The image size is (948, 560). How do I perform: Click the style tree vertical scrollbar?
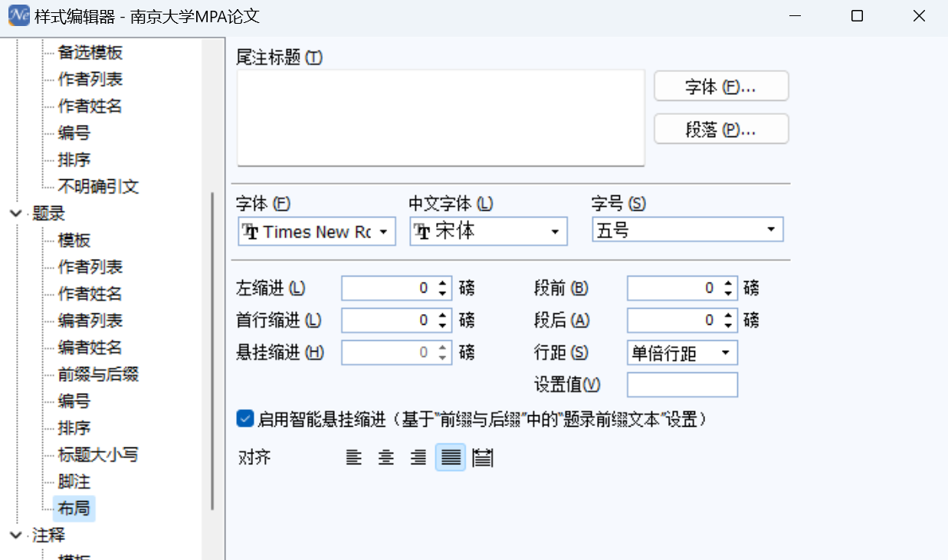[212, 351]
